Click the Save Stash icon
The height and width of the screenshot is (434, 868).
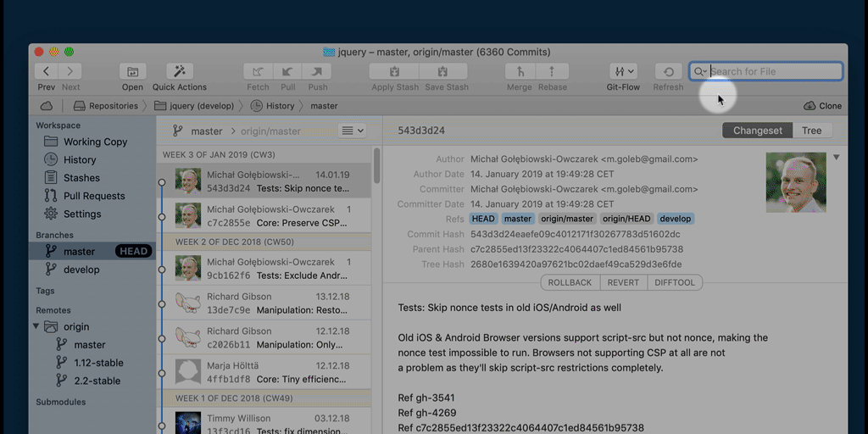tap(446, 72)
